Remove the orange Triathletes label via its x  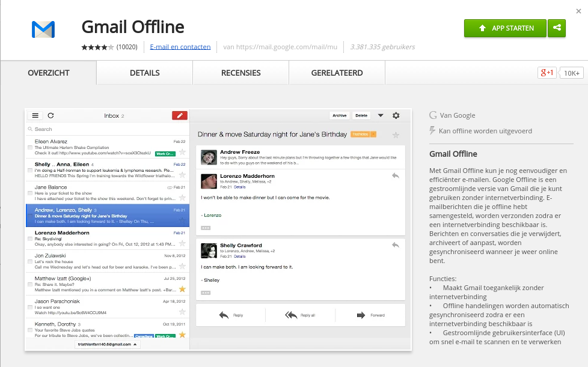coord(373,134)
